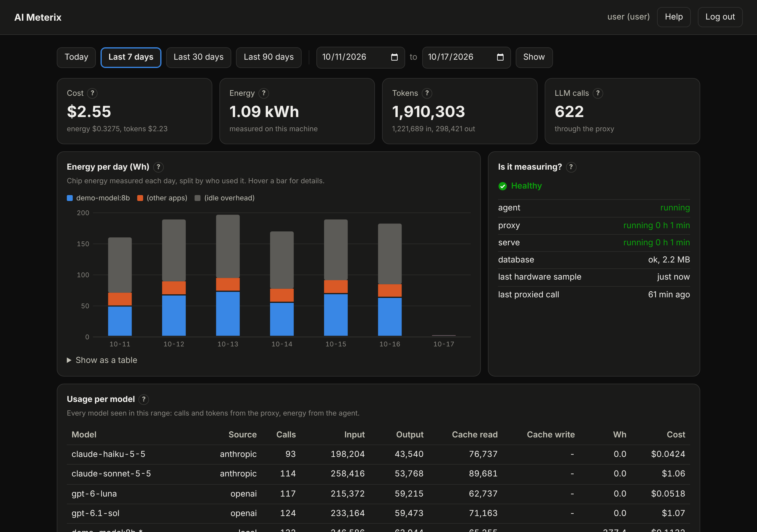The width and height of the screenshot is (757, 532).
Task: Click the 622 LLM calls value
Action: [569, 111]
